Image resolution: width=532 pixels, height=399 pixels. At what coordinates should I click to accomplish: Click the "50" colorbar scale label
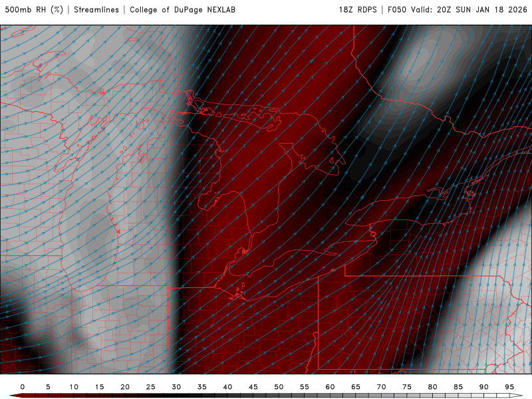[279, 387]
